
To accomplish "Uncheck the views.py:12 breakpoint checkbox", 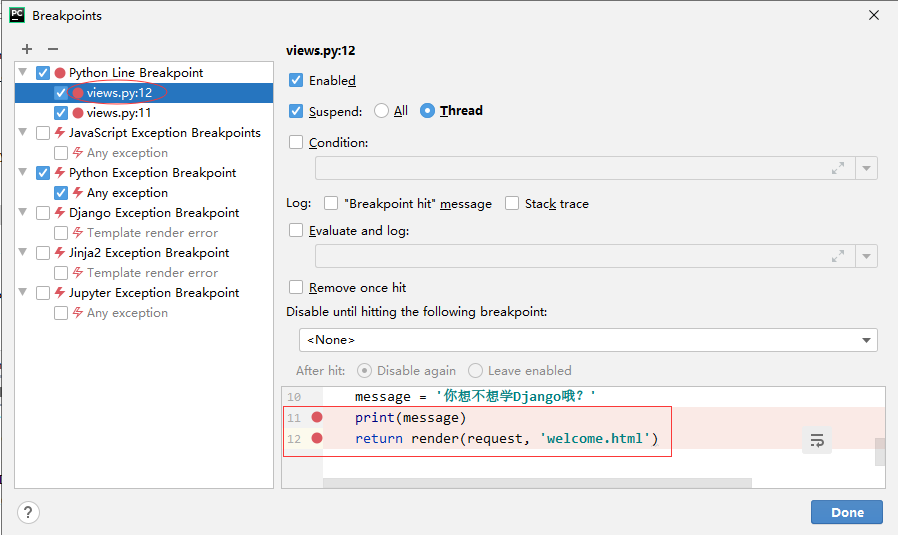I will tap(61, 93).
